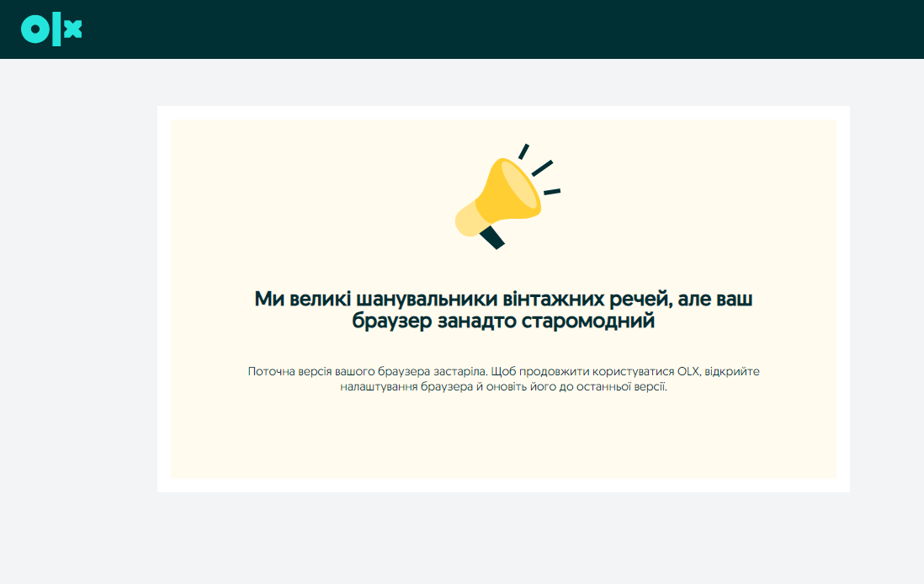The image size is (924, 584).
Task: Click the sound lines beside the megaphone
Action: [x=541, y=168]
